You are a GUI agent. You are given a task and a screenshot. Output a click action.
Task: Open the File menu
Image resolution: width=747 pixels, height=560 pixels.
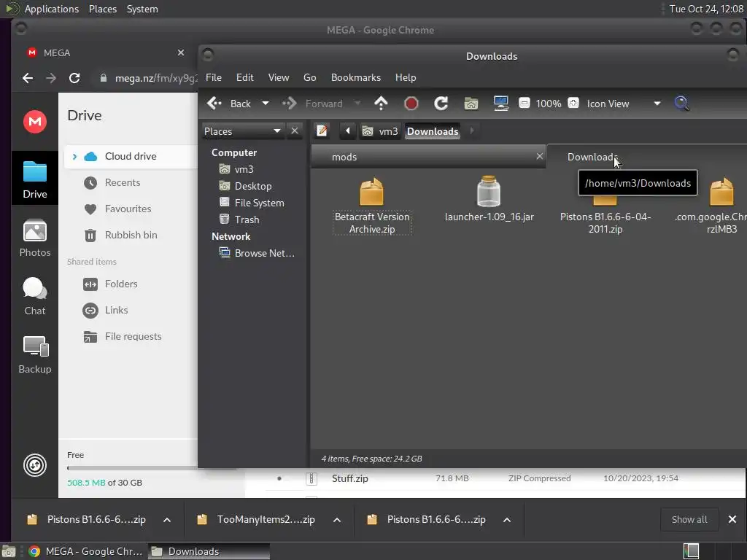pos(214,77)
